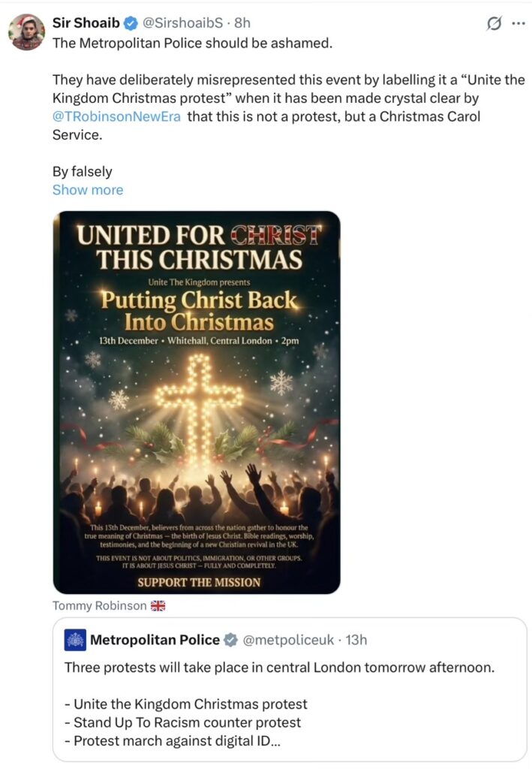
Task: Click the Tommy Robinson tag under image
Action: (100, 605)
